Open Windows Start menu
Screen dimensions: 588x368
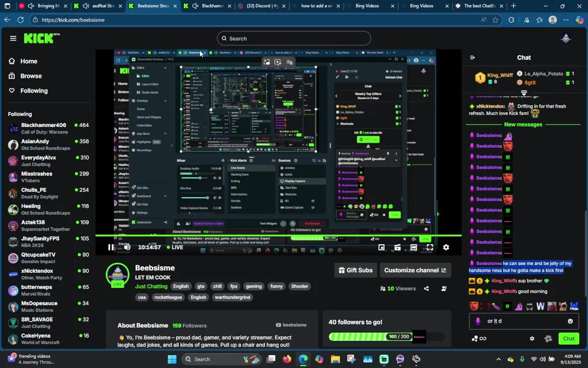point(172,359)
